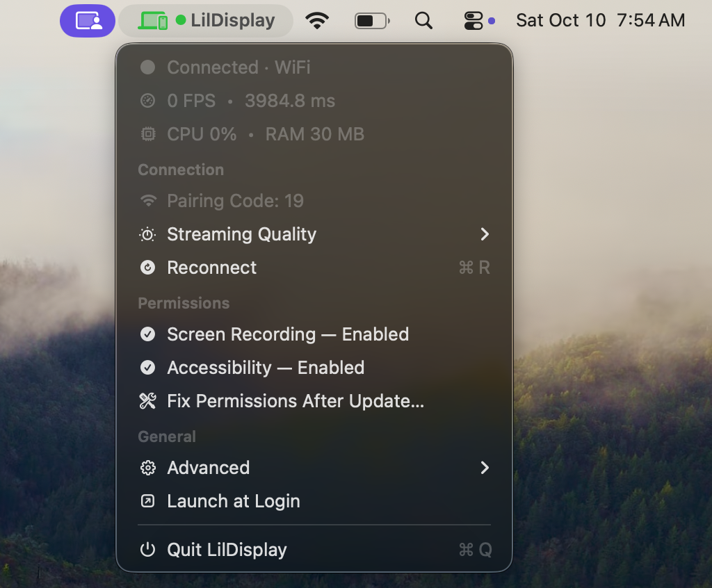Screen dimensions: 712x588
Task: Expand the Streaming Quality chevron arrow
Action: 485,234
